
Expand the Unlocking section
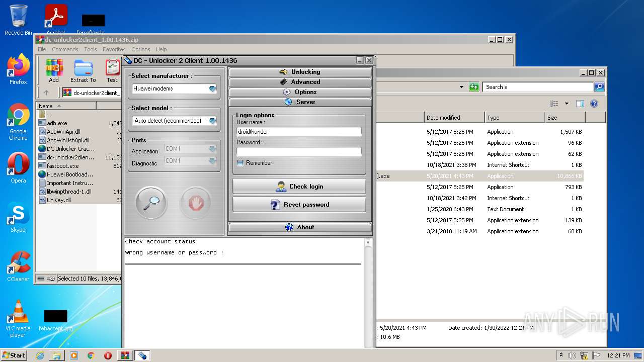click(x=300, y=72)
